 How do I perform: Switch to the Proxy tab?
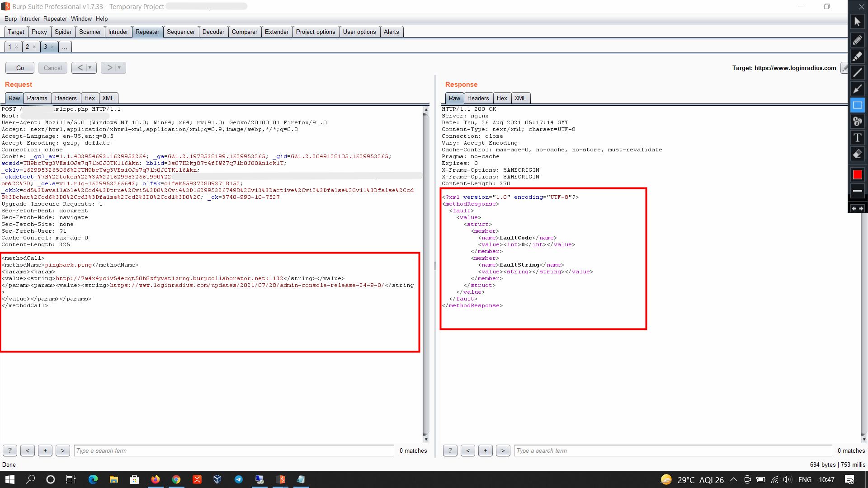[x=39, y=32]
